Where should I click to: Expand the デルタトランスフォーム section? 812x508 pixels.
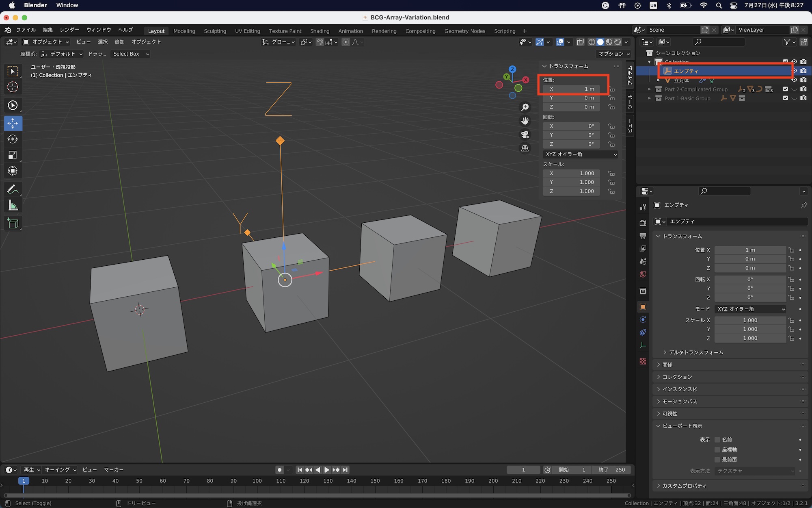point(695,352)
